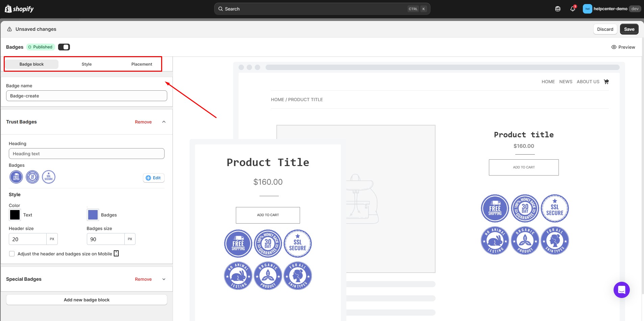The image size is (644, 321).
Task: Click NEWS in the preview navigation
Action: (566, 82)
